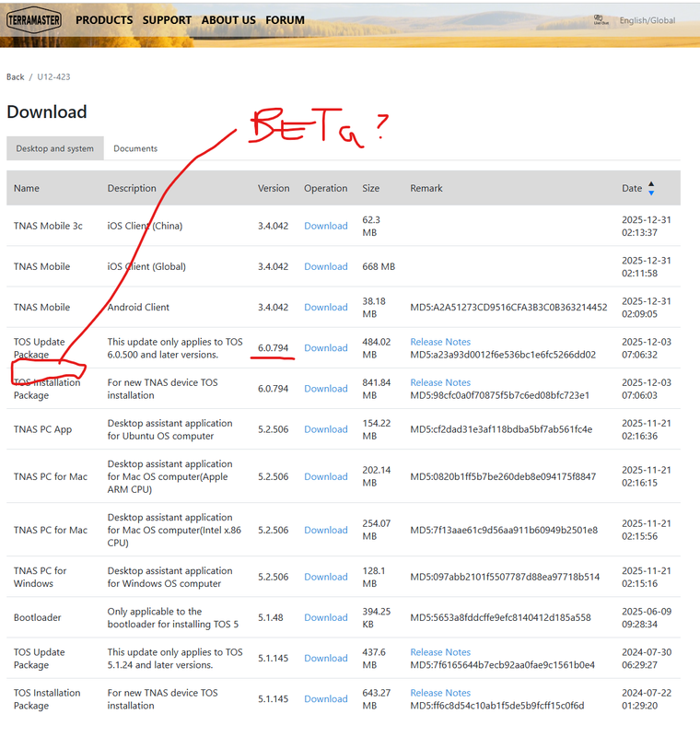Screen dimensions: 700x737
Task: Click the Version column header
Action: point(274,188)
